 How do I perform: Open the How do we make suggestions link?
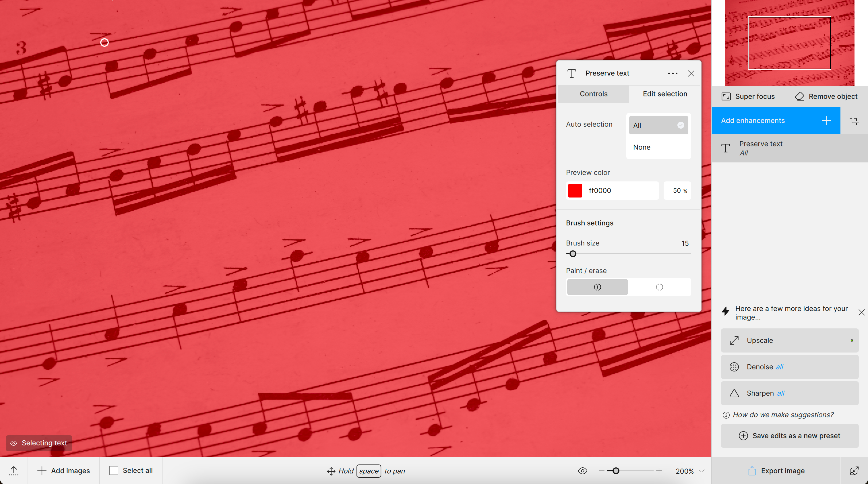tap(782, 415)
